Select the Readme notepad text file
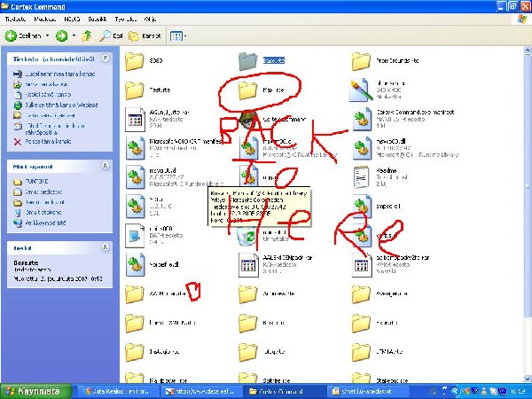The height and width of the screenshot is (399, 532). click(361, 177)
